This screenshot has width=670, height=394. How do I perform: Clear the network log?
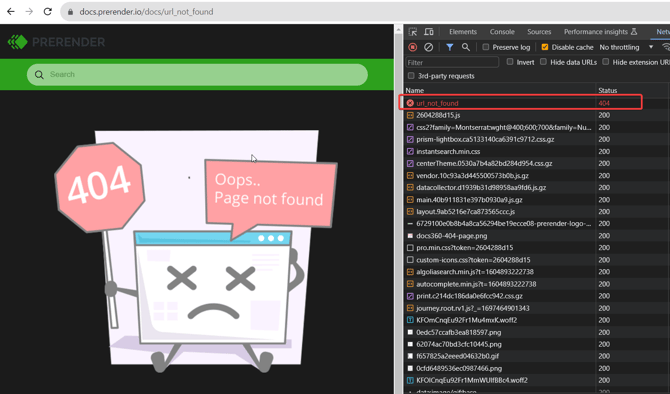(428, 47)
